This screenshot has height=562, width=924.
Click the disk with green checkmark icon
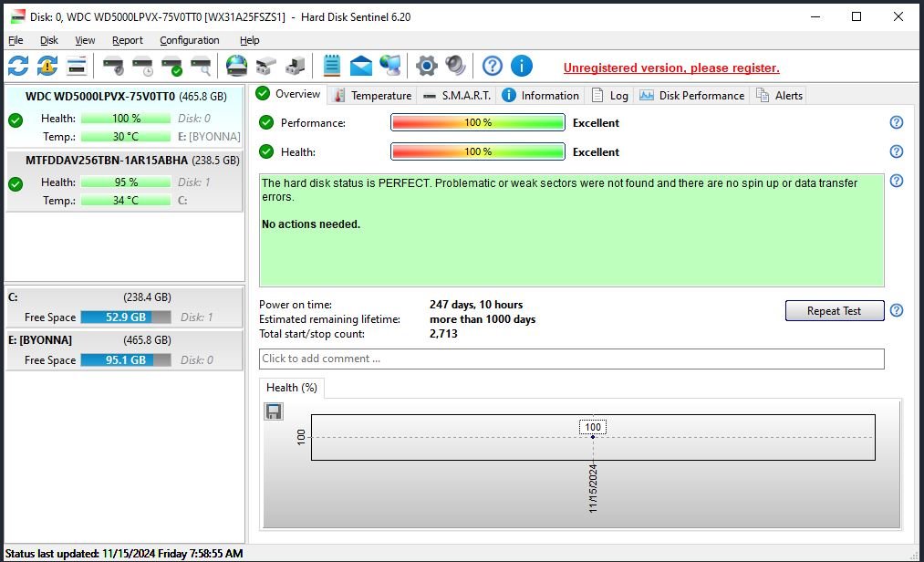tap(172, 66)
